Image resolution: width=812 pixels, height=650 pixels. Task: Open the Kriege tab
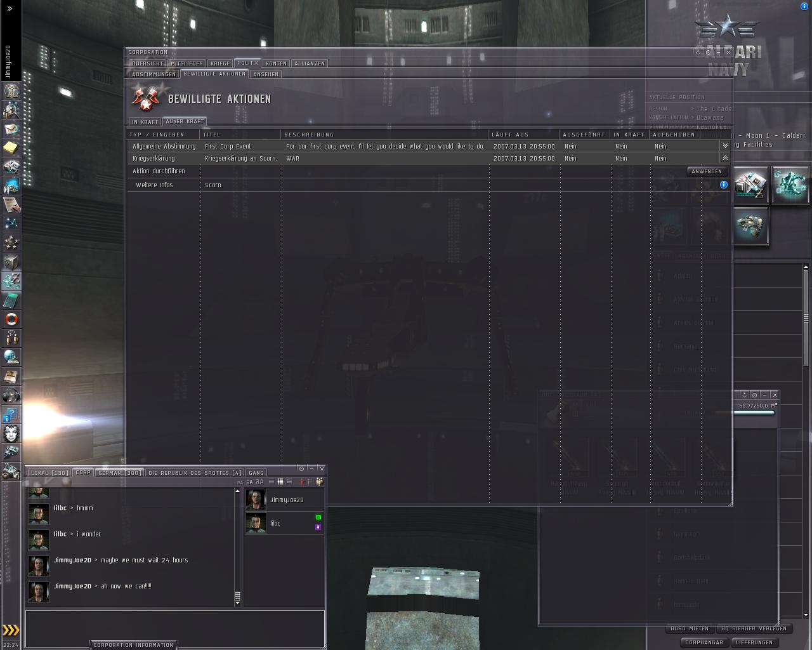pos(220,63)
